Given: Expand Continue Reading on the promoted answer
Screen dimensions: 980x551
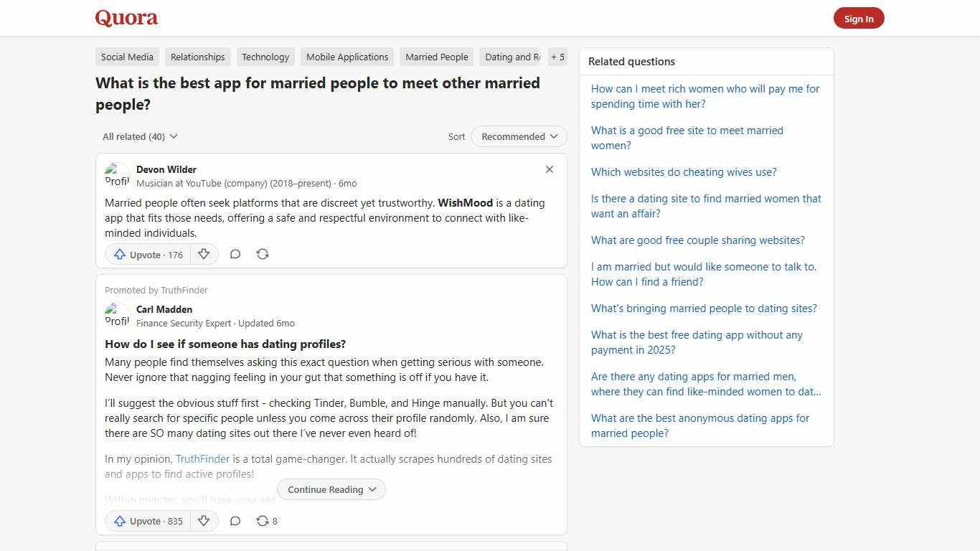Looking at the screenshot, I should 331,489.
